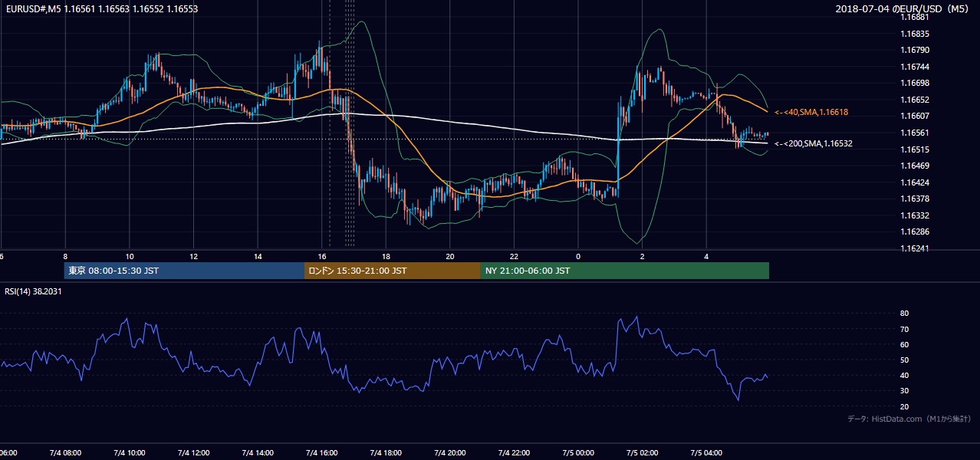Select the NY 21:00-06:00 JST session bar
Viewport: 980px width, 460px height.
[625, 271]
